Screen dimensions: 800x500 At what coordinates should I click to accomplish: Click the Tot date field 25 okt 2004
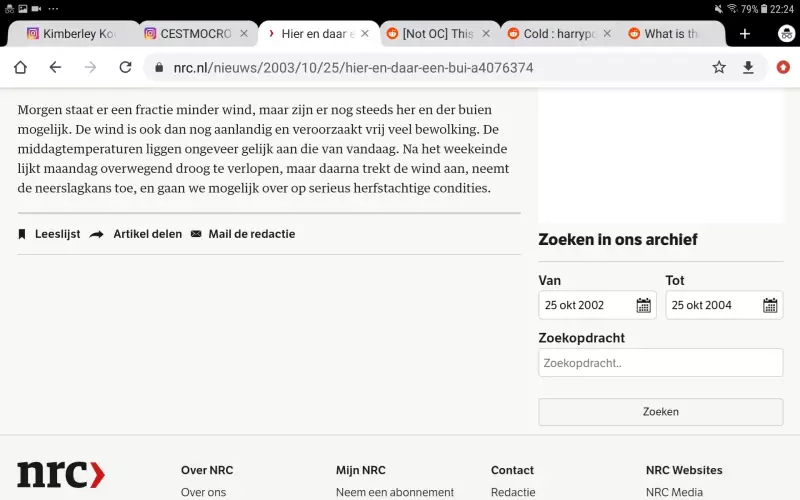click(x=724, y=305)
